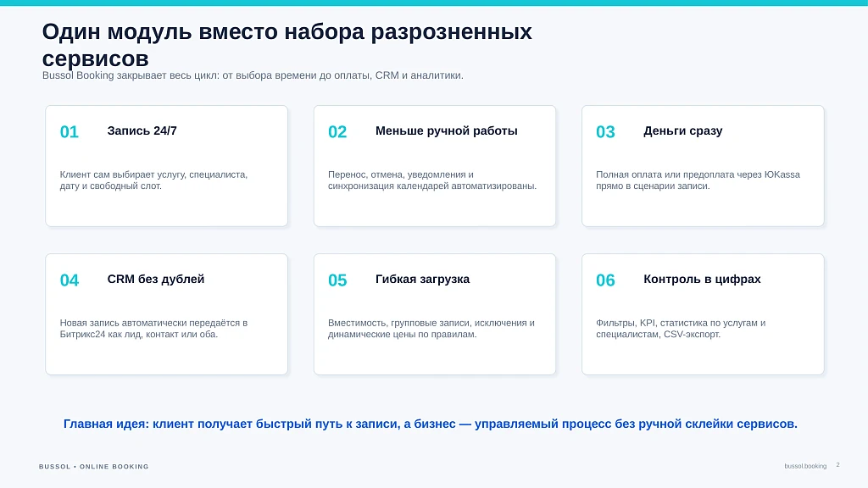Click the number "01" on the first card
Viewport: 868px width, 488px height.
(70, 131)
